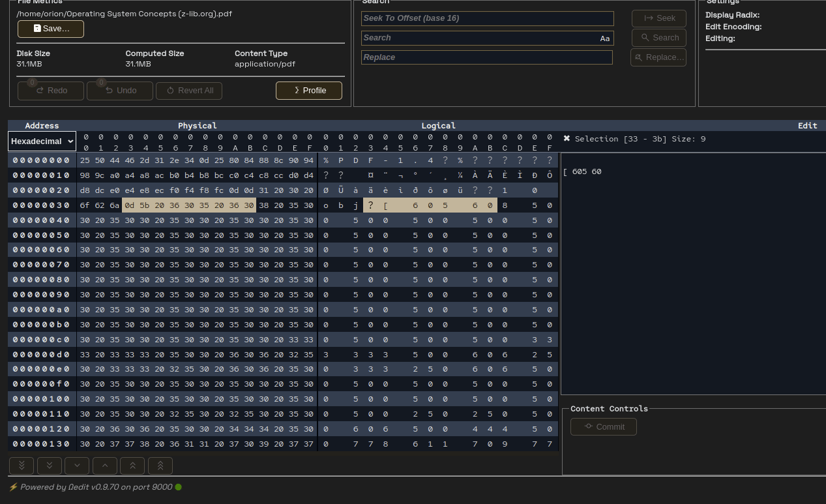This screenshot has width=826, height=504.
Task: Run the Profile action
Action: point(309,91)
